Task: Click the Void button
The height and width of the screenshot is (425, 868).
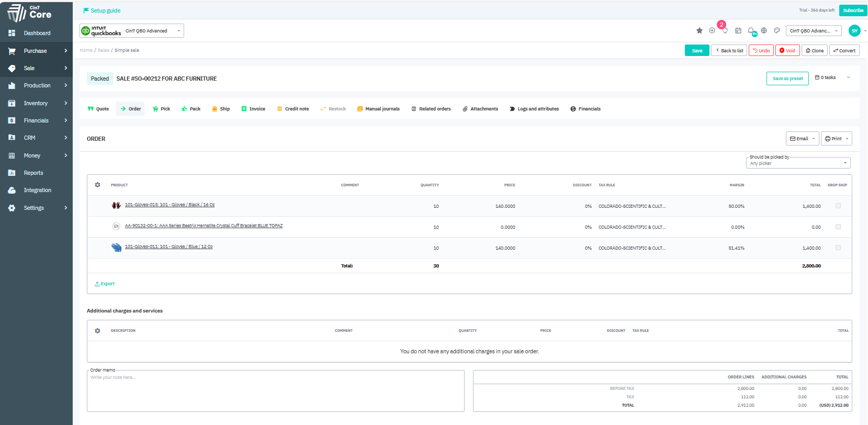Action: [x=787, y=51]
